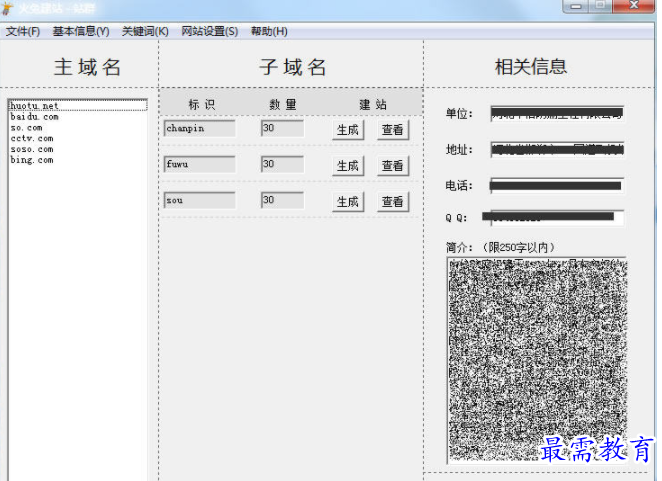Close the window
The width and height of the screenshot is (662, 481).
(x=633, y=6)
